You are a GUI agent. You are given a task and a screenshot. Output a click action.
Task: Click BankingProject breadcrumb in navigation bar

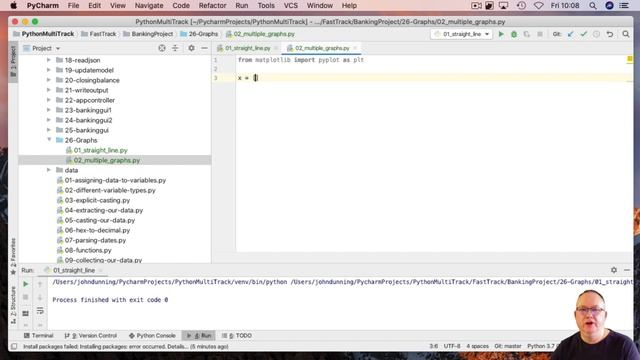pos(148,34)
